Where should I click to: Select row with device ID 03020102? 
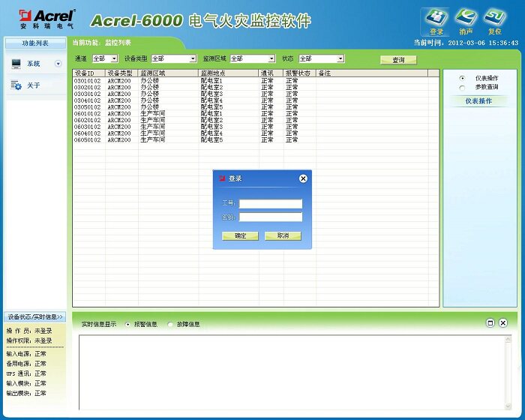256,88
